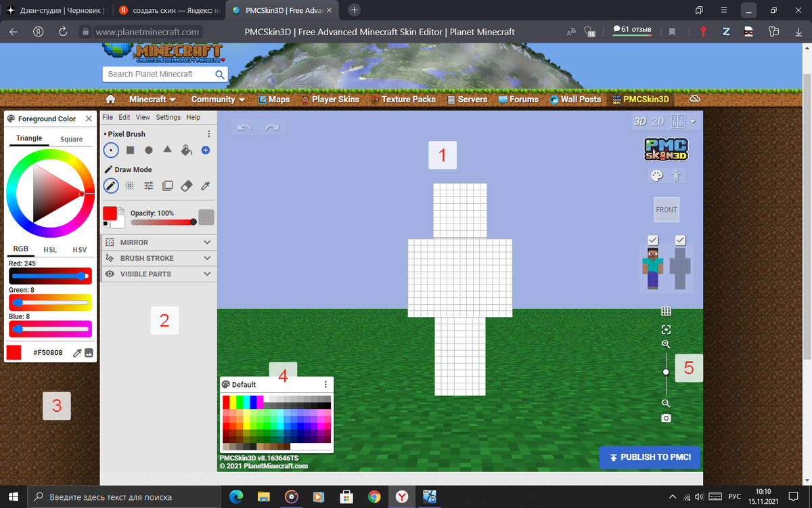Click the FRONT view cube
This screenshot has height=508, width=812.
click(x=667, y=210)
